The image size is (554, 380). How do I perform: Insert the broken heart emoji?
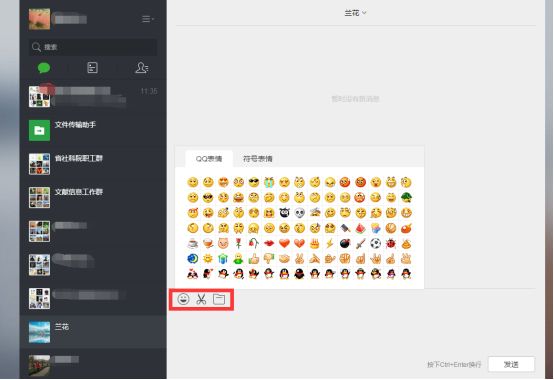click(299, 243)
